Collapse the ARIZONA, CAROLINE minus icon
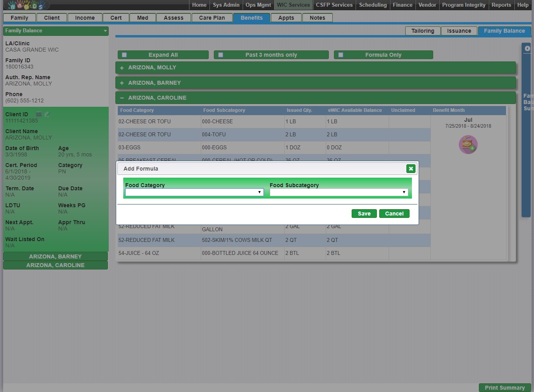The height and width of the screenshot is (392, 534). tap(122, 98)
